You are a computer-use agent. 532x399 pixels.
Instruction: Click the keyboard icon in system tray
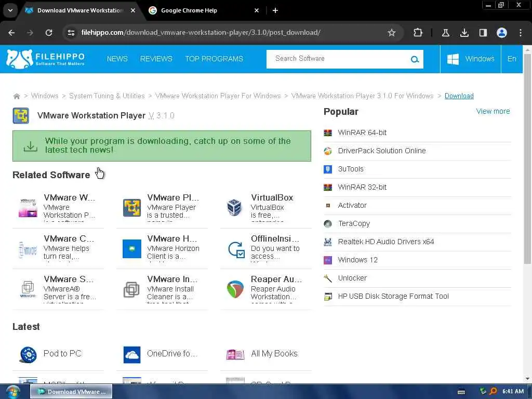tap(461, 392)
